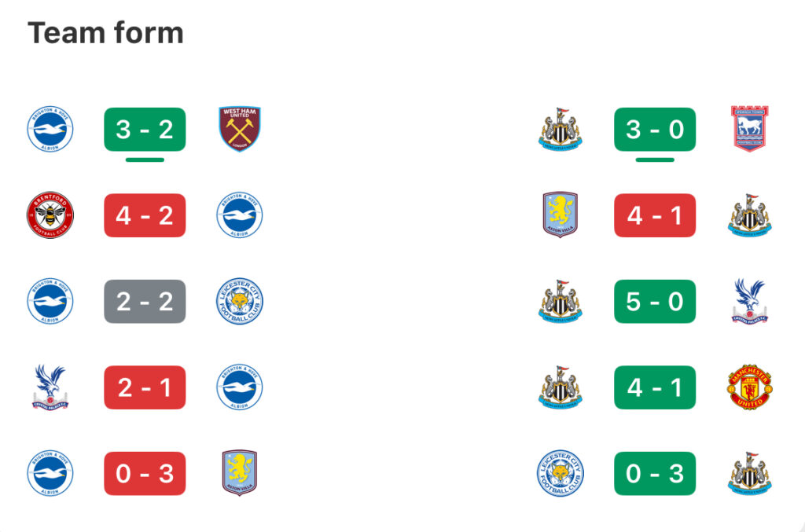This screenshot has height=532, width=805.
Task: Click Crystal Palace crest beside 2 - 1
Action: (50, 387)
